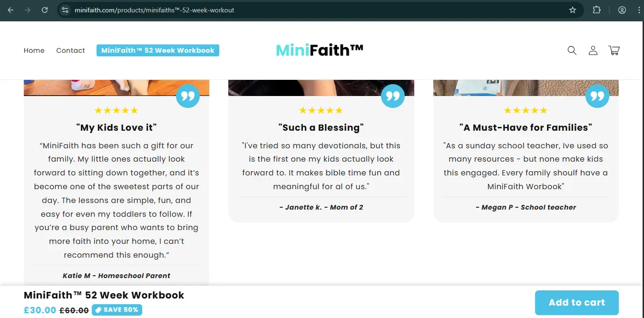This screenshot has height=318, width=644.
Task: Click the address bar URL field
Action: coord(285,10)
